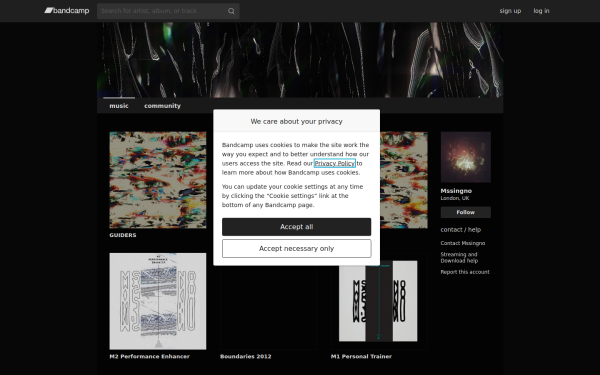Image resolution: width=600 pixels, height=375 pixels.
Task: Switch to the music tab
Action: (119, 106)
